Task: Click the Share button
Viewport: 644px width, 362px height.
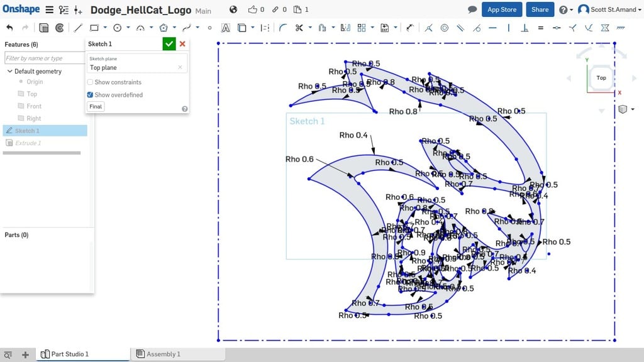Action: click(540, 9)
